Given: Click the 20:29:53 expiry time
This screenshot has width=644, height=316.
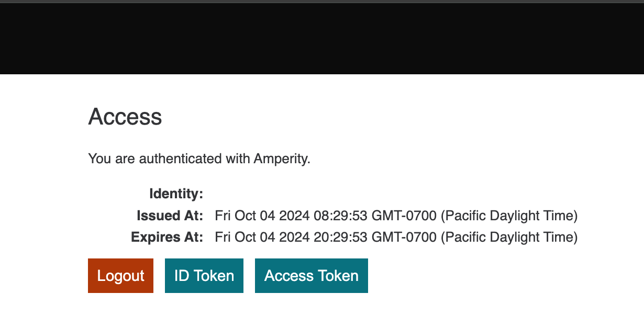Looking at the screenshot, I should click(x=340, y=237).
